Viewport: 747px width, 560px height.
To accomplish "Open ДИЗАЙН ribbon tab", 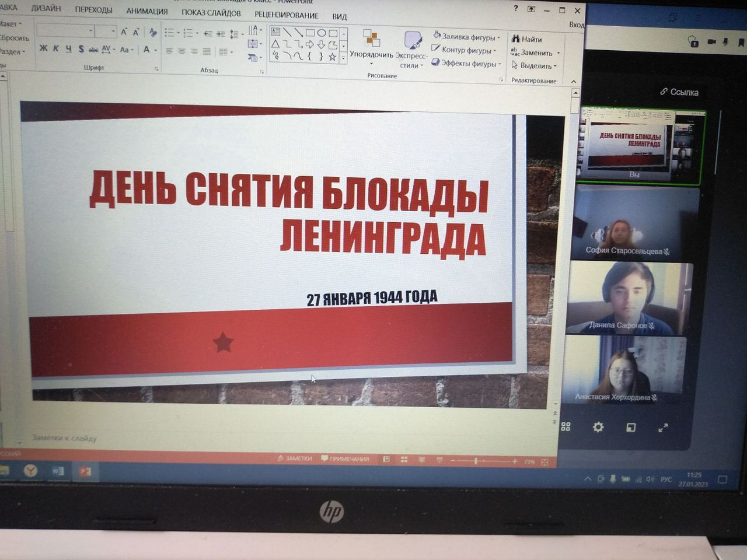I will tap(46, 8).
